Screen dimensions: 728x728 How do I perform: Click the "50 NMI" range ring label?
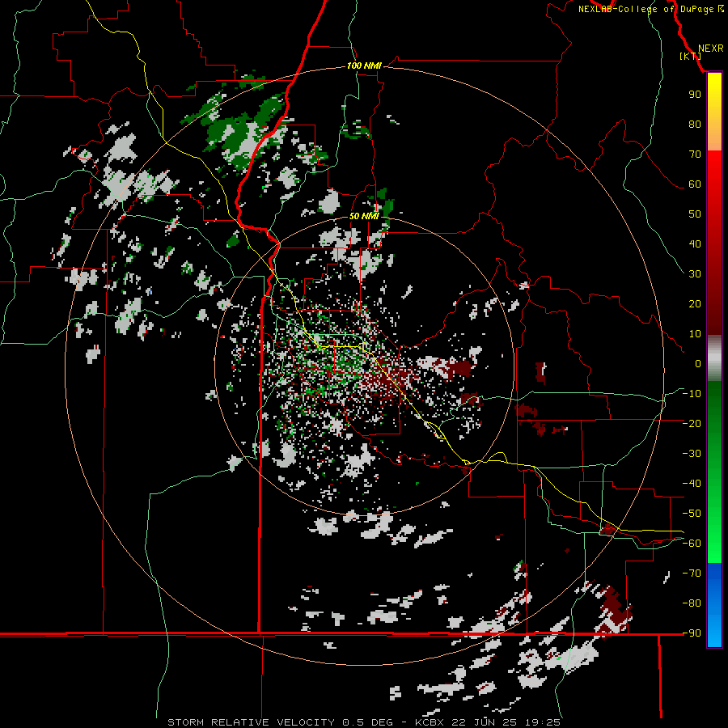pos(364,216)
